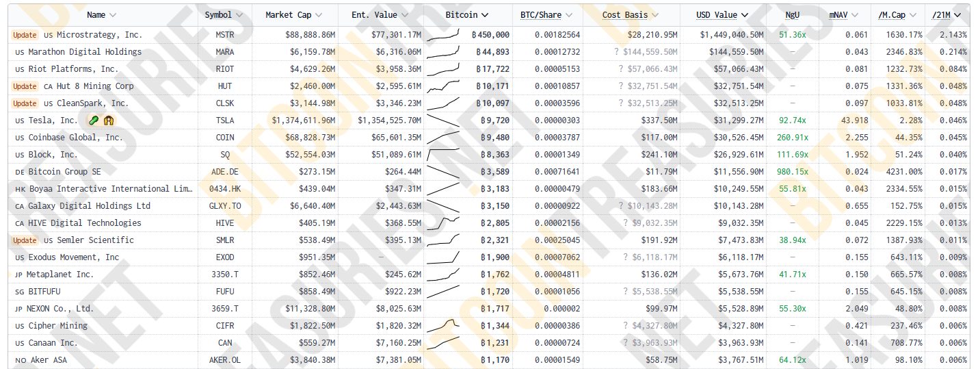Screen dimensions: 980x369
Task: Sort by the USD Value column header
Action: (722, 14)
